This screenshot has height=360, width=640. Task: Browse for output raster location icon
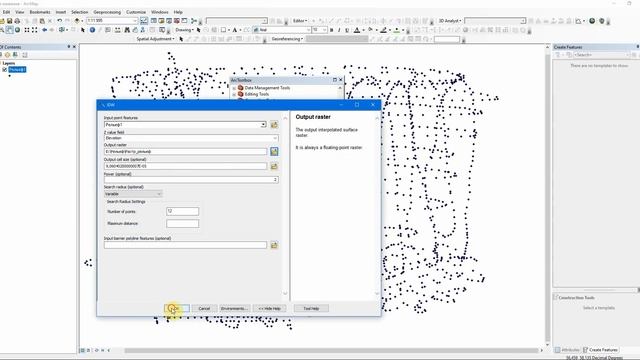274,151
